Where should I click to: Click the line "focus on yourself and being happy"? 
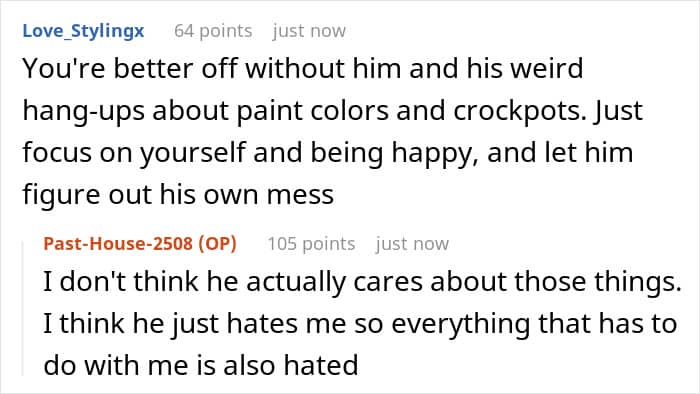tap(328, 153)
